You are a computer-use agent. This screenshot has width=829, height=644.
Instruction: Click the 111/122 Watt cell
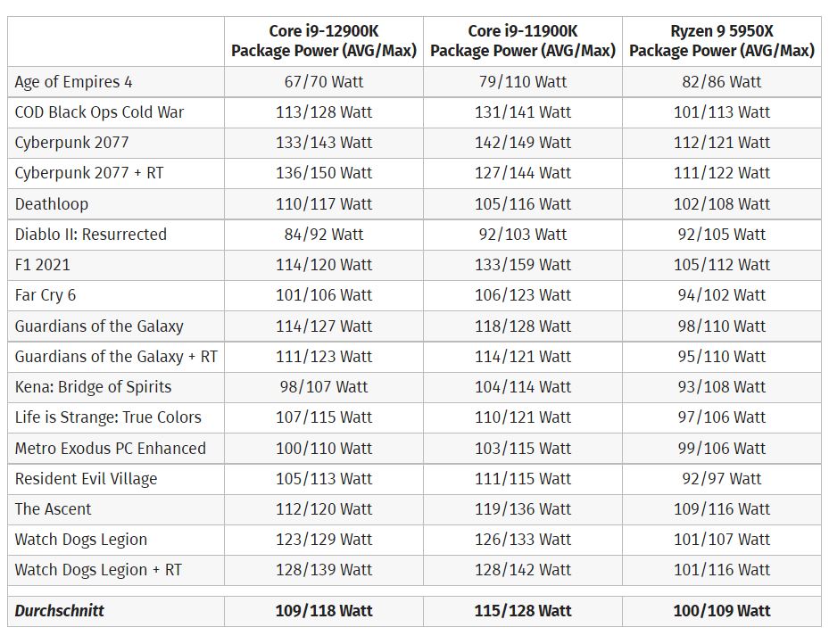(x=722, y=173)
